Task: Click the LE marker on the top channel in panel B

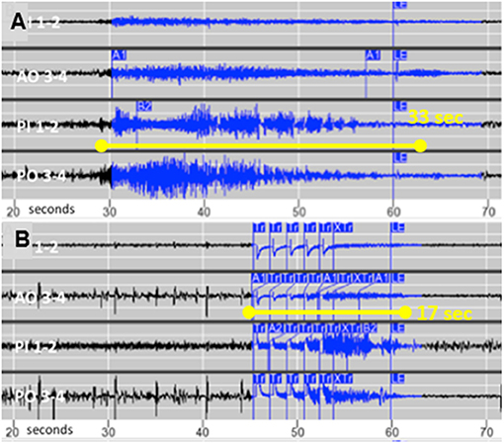Action: 397,227
